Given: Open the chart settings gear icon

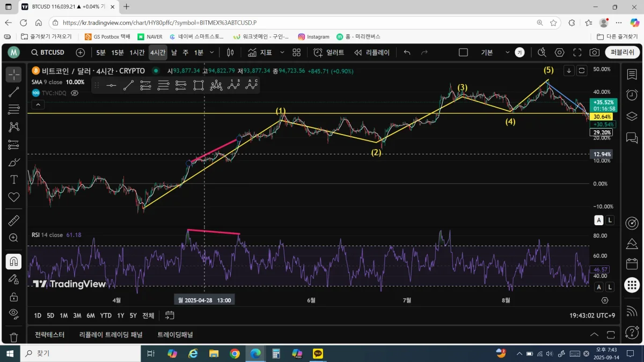Looking at the screenshot, I should 560,53.
